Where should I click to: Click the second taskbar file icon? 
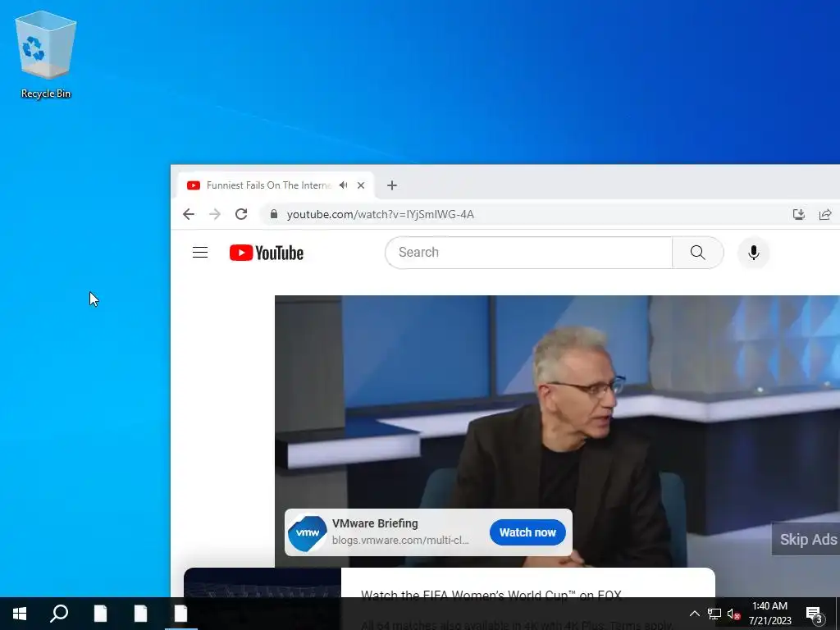[140, 614]
